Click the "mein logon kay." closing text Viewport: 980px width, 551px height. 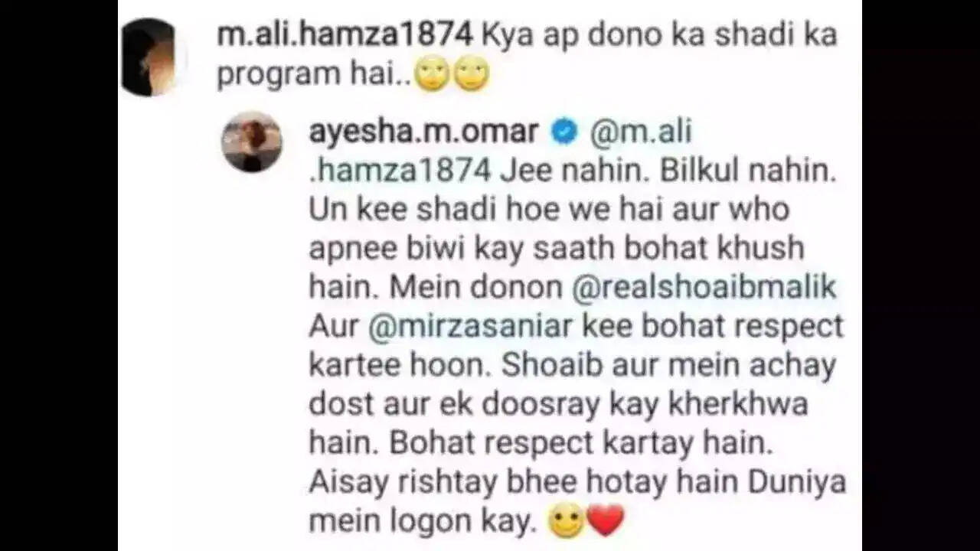point(421,523)
